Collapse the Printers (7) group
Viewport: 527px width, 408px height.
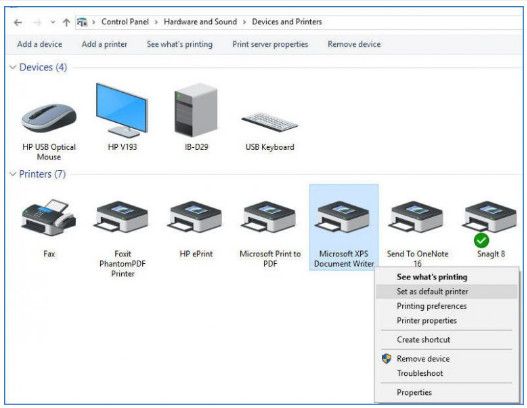(x=13, y=174)
